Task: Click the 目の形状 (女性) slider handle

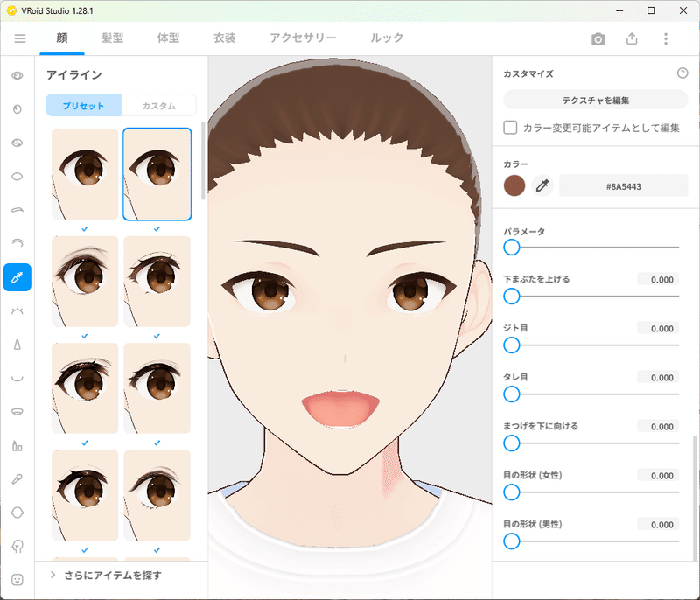Action: pyautogui.click(x=512, y=492)
